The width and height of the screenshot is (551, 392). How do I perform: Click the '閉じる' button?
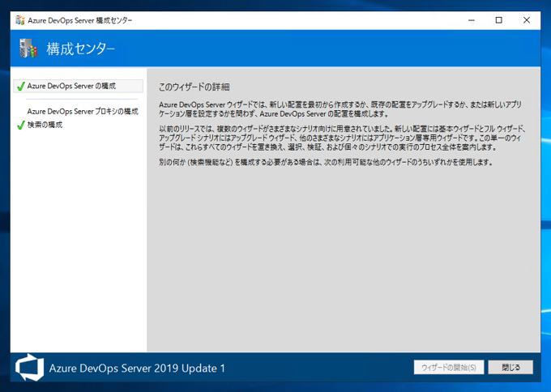(x=510, y=368)
